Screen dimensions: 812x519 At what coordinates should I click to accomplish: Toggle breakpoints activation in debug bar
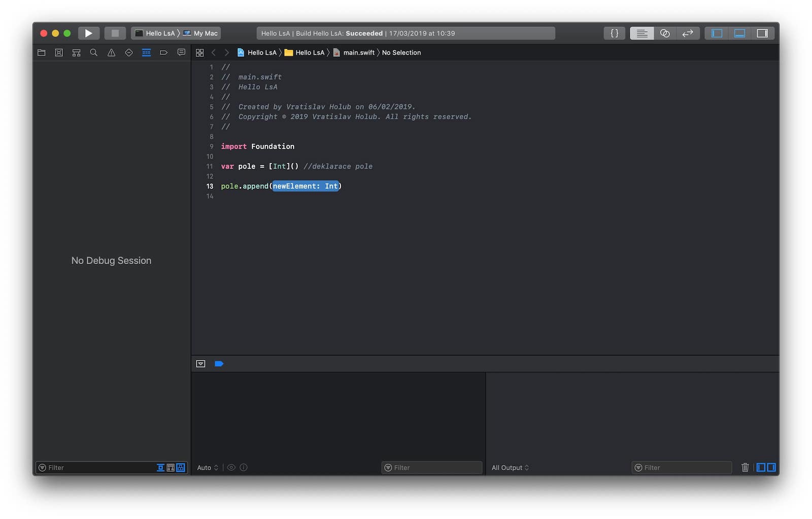click(219, 364)
